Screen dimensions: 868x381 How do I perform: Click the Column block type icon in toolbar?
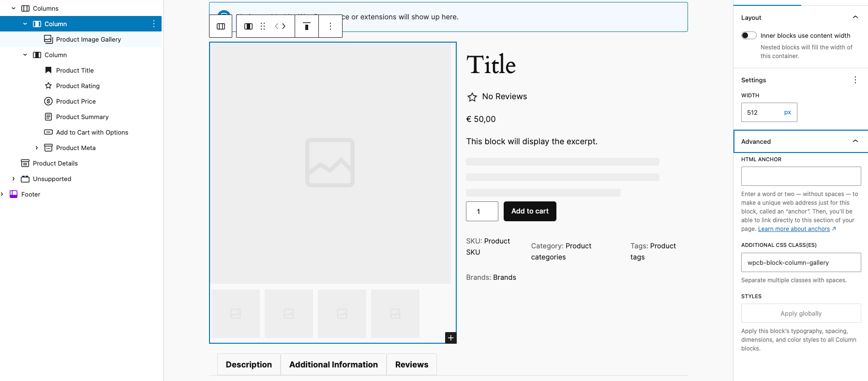click(x=248, y=27)
